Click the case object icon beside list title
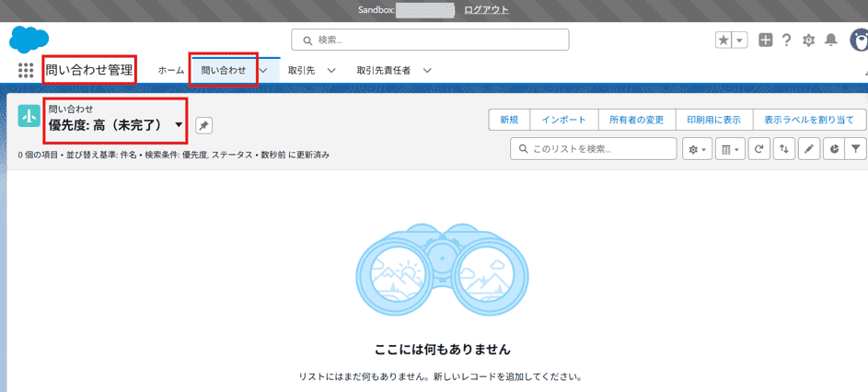 tap(29, 116)
